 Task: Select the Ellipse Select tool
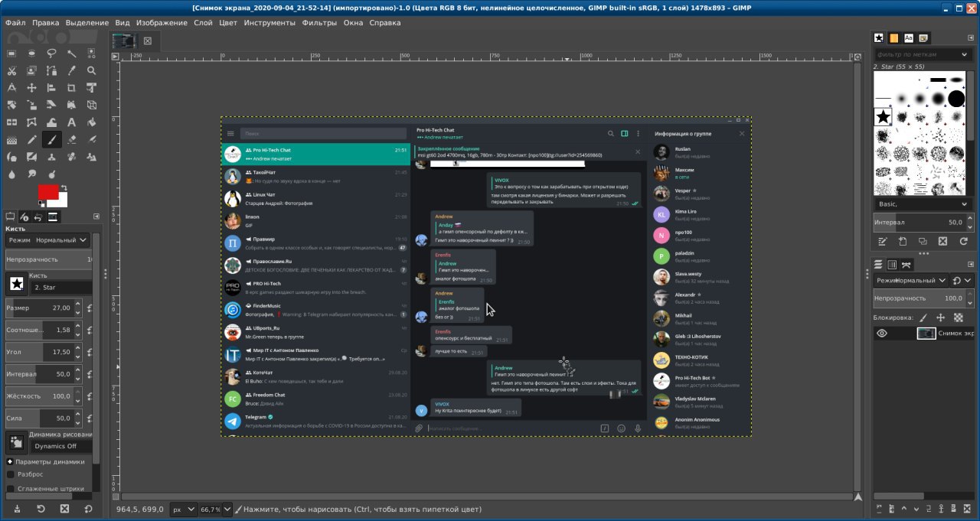pyautogui.click(x=31, y=54)
